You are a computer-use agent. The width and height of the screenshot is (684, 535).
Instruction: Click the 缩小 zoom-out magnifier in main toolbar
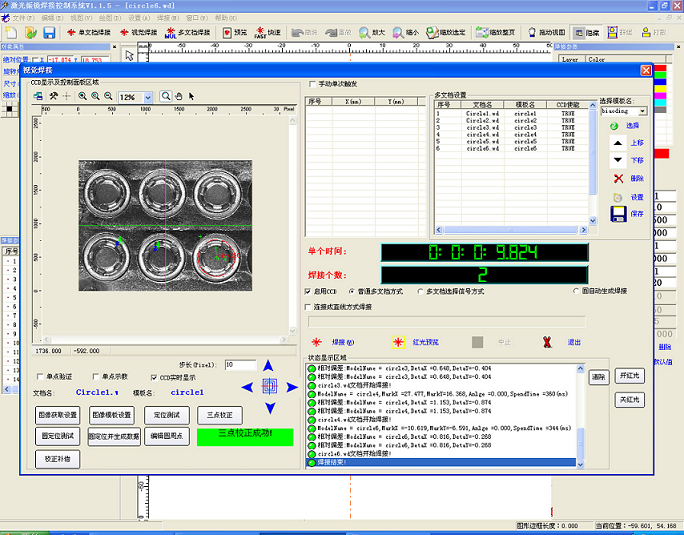tap(398, 33)
